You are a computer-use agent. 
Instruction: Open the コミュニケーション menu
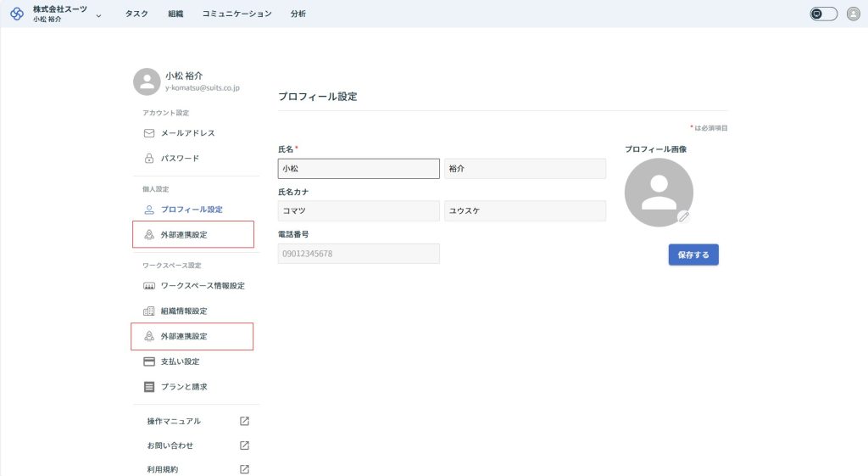click(236, 14)
